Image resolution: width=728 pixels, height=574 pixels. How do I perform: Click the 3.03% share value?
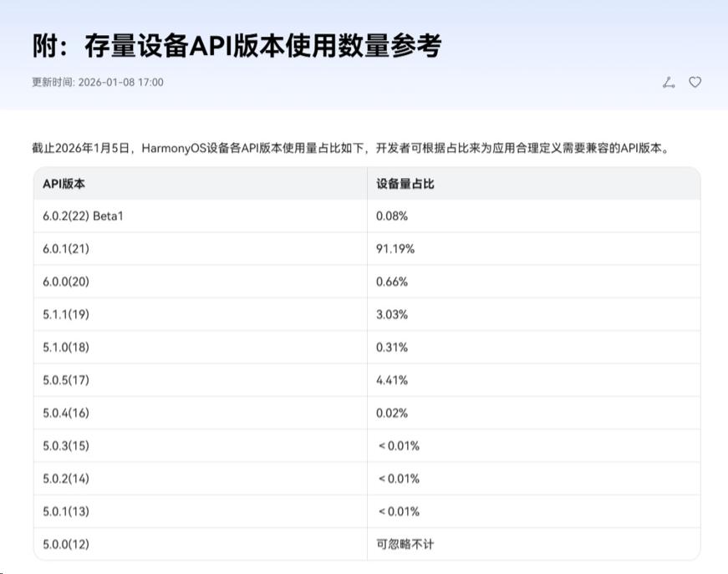392,314
